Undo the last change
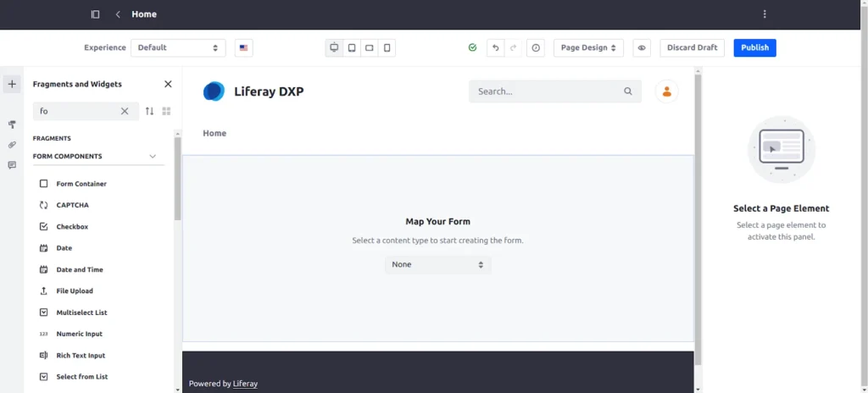The height and width of the screenshot is (393, 868). pos(495,47)
